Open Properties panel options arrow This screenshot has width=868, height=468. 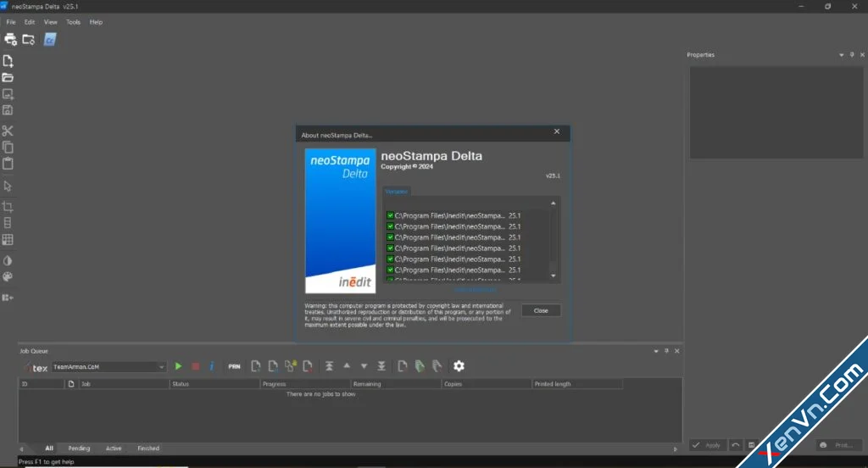842,55
